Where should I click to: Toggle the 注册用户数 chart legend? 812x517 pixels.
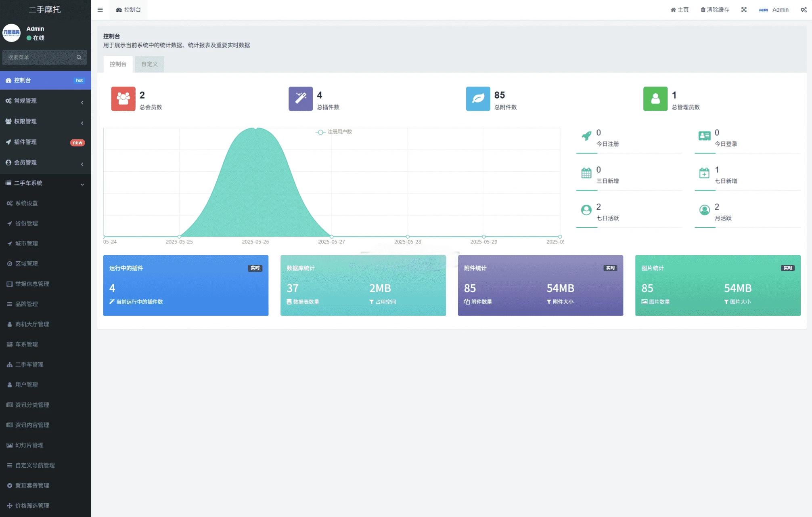(x=334, y=132)
